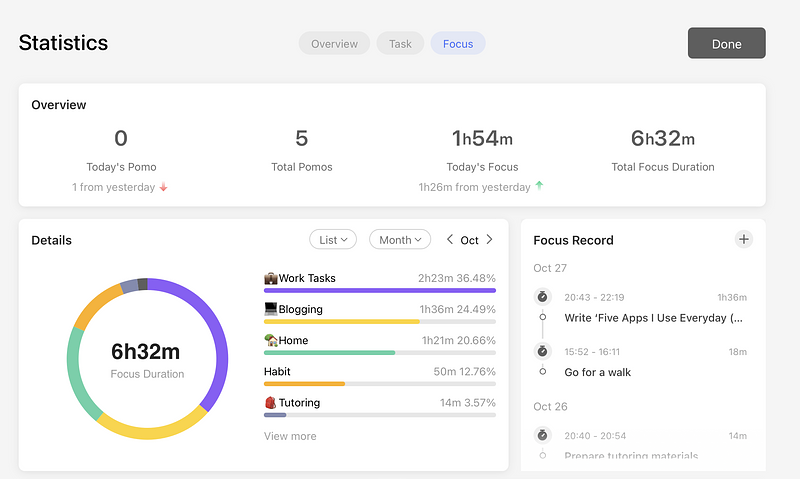Click the Total Pomos value 5
Screen dimensions: 800x479
pos(302,138)
